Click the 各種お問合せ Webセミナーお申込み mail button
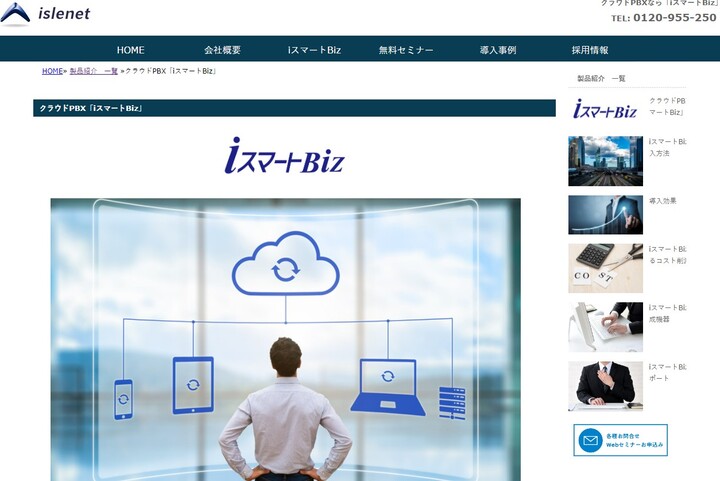The image size is (720, 481). coord(620,440)
